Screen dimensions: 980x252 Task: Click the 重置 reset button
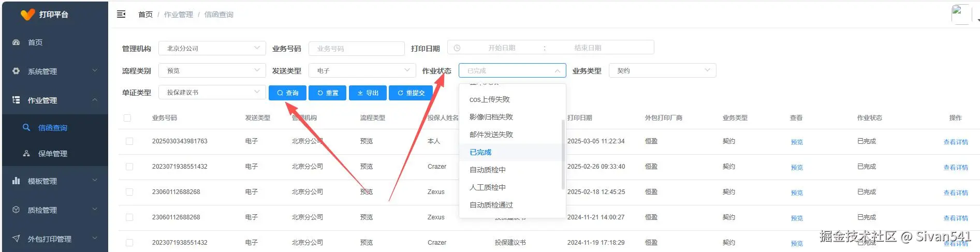pos(327,93)
